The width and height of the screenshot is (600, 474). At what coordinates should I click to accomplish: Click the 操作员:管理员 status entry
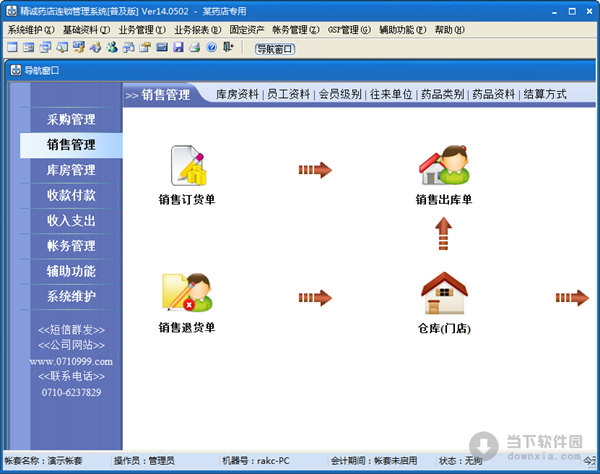144,461
